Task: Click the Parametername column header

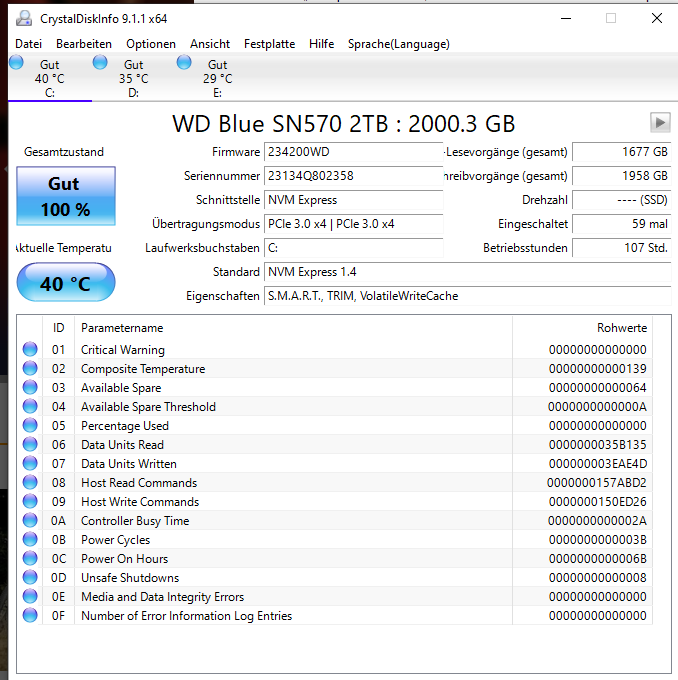Action: [x=293, y=328]
